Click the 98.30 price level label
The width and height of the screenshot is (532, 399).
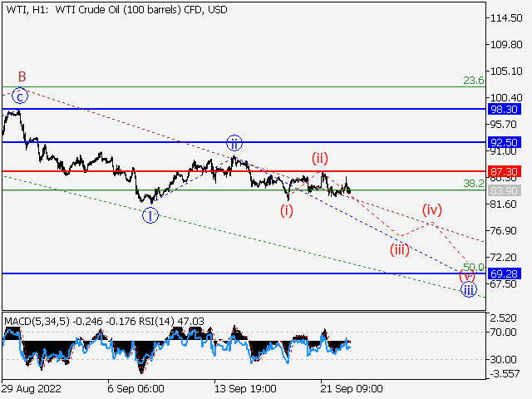click(505, 109)
